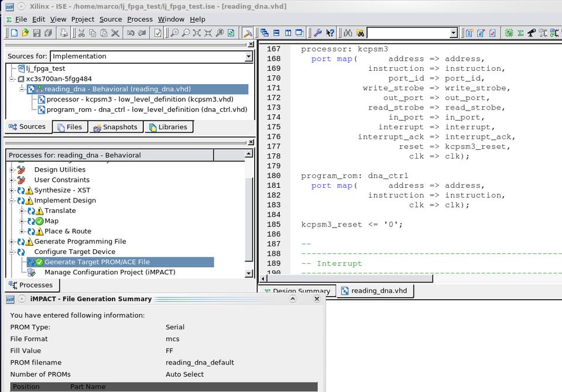Click the Processes panel scrollbar down arrow

point(249,273)
